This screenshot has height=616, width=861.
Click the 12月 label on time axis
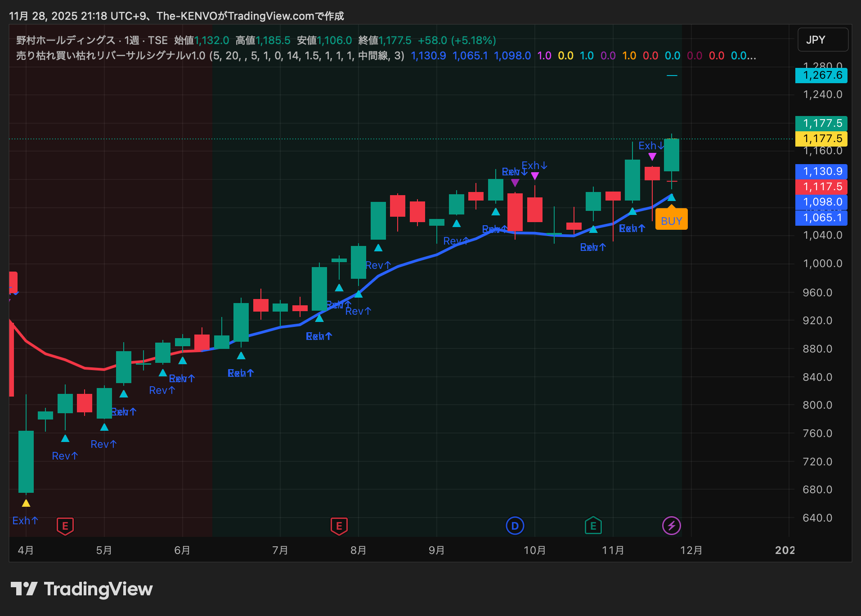(691, 550)
